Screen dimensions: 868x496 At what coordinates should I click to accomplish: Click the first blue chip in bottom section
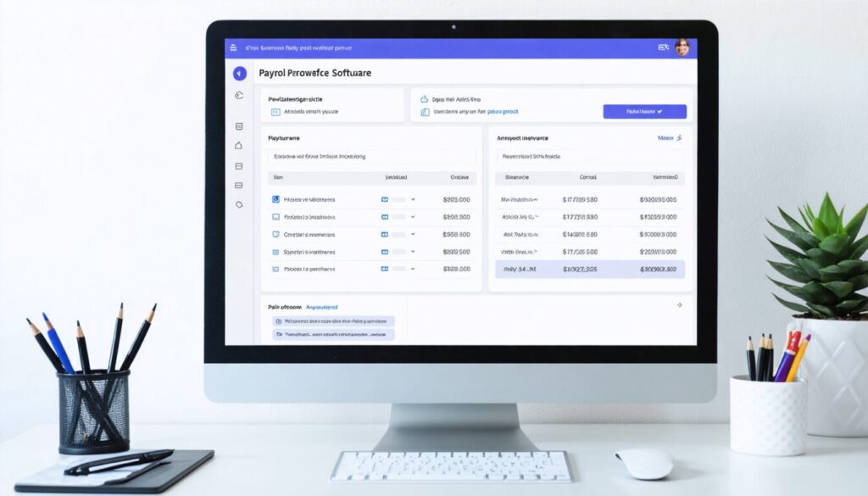[333, 321]
